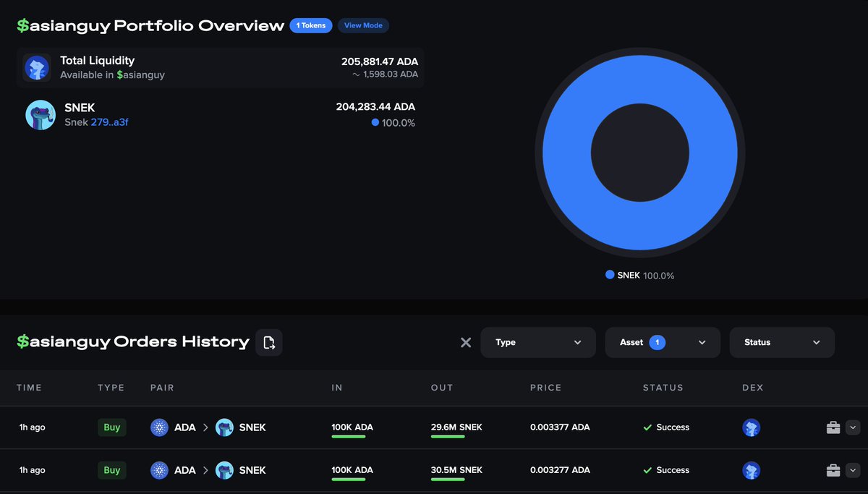The height and width of the screenshot is (494, 868).
Task: Click the PRICE column header
Action: (545, 388)
